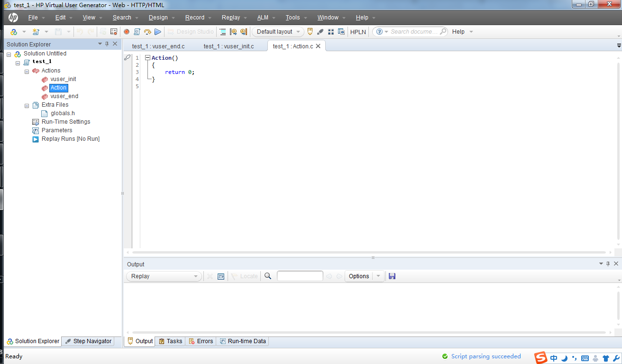Open the Tools menu
The height and width of the screenshot is (364, 622).
click(293, 18)
